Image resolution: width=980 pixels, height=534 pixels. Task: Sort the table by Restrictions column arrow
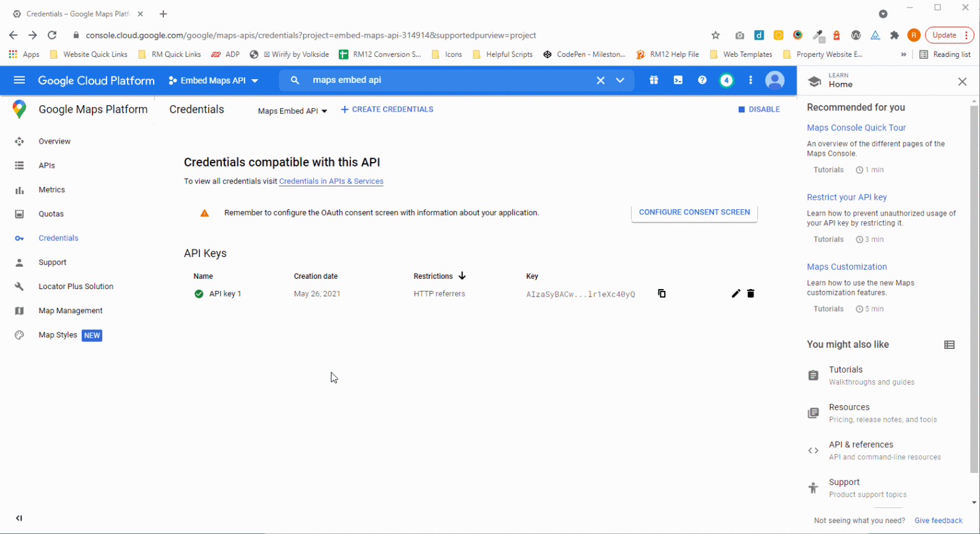462,276
